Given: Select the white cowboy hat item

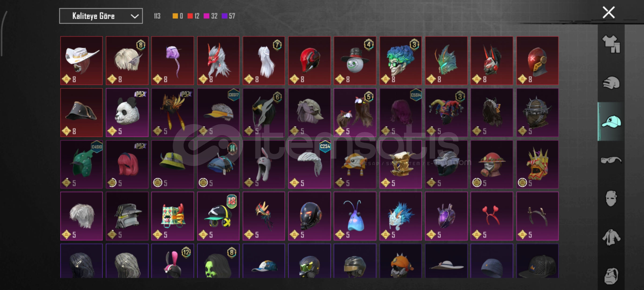Looking at the screenshot, I should pos(82,61).
